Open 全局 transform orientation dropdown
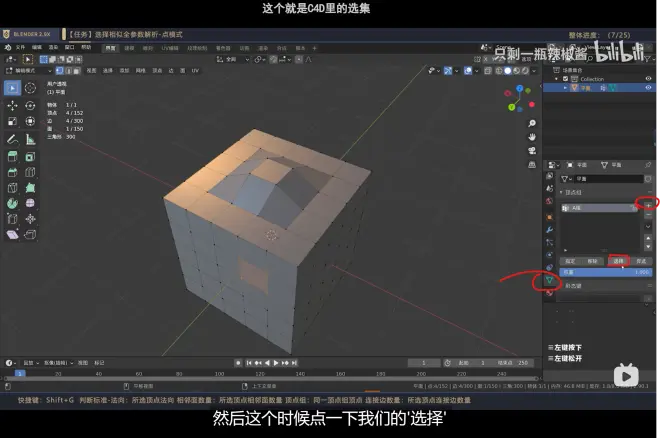 [x=233, y=59]
